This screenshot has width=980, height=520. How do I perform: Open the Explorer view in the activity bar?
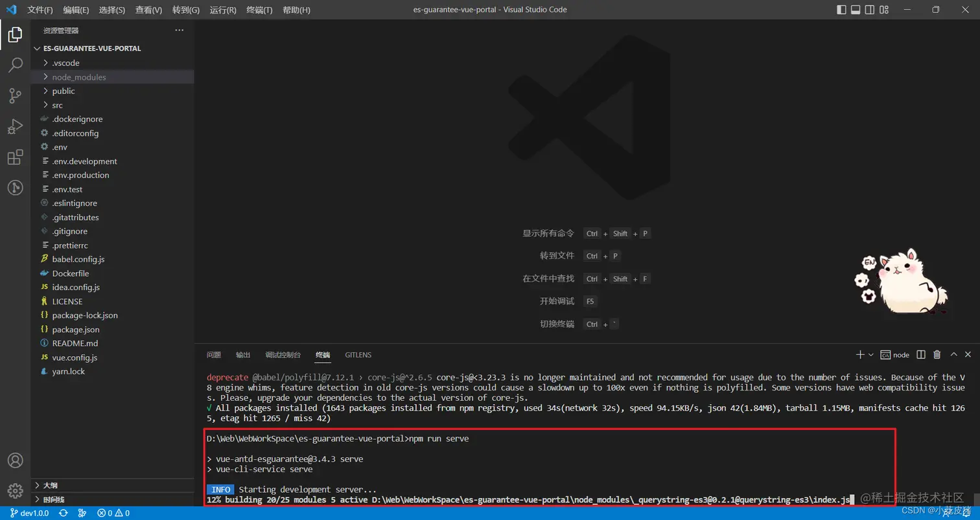coord(15,34)
